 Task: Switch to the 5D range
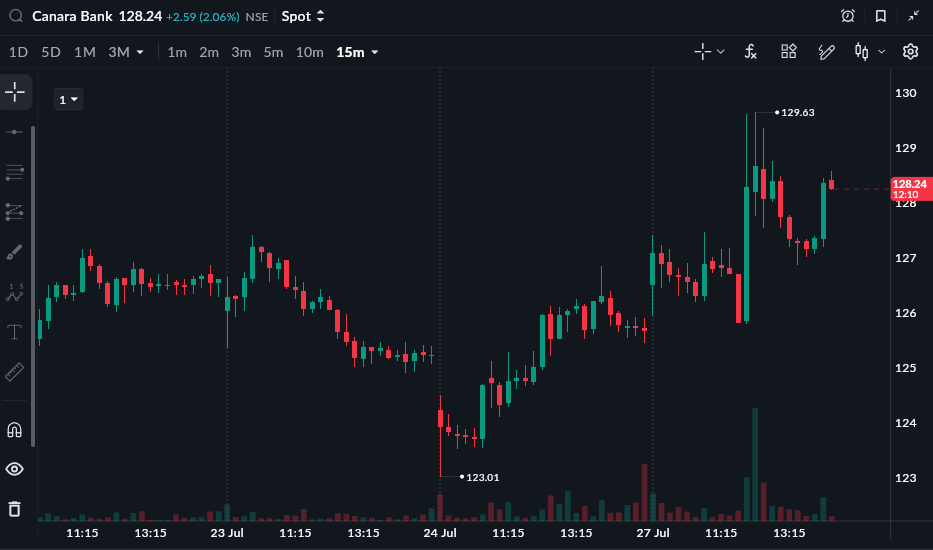pos(51,52)
